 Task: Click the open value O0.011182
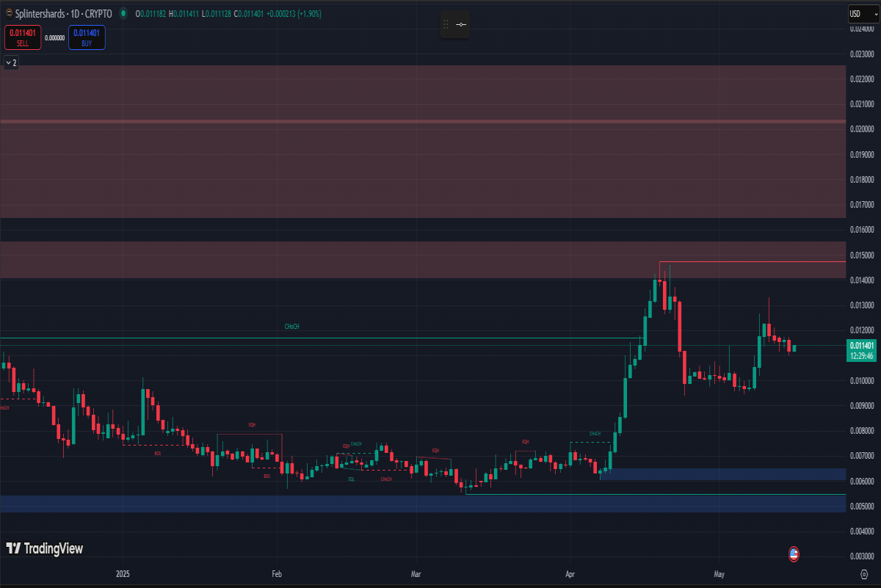tap(152, 13)
